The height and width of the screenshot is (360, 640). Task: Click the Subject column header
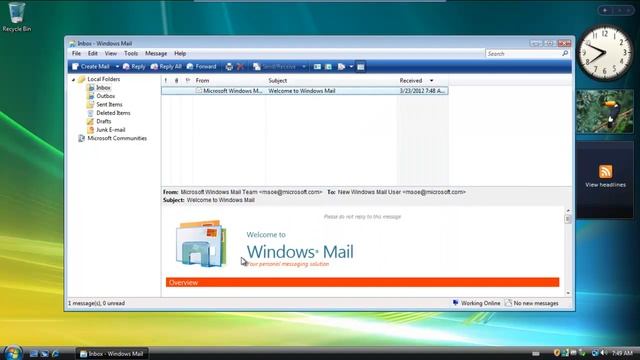pyautogui.click(x=331, y=81)
